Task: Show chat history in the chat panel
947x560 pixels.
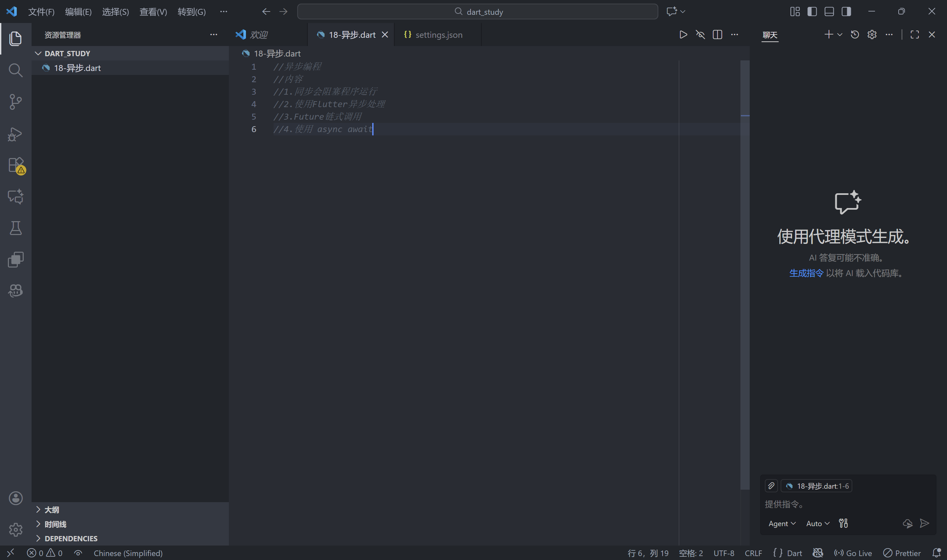Action: (x=855, y=35)
